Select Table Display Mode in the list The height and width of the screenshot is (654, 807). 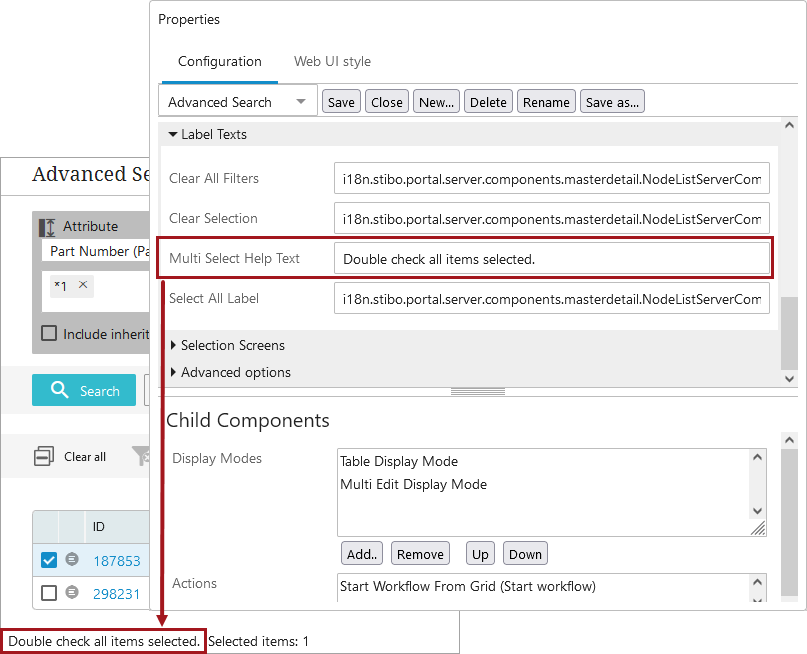coord(399,461)
